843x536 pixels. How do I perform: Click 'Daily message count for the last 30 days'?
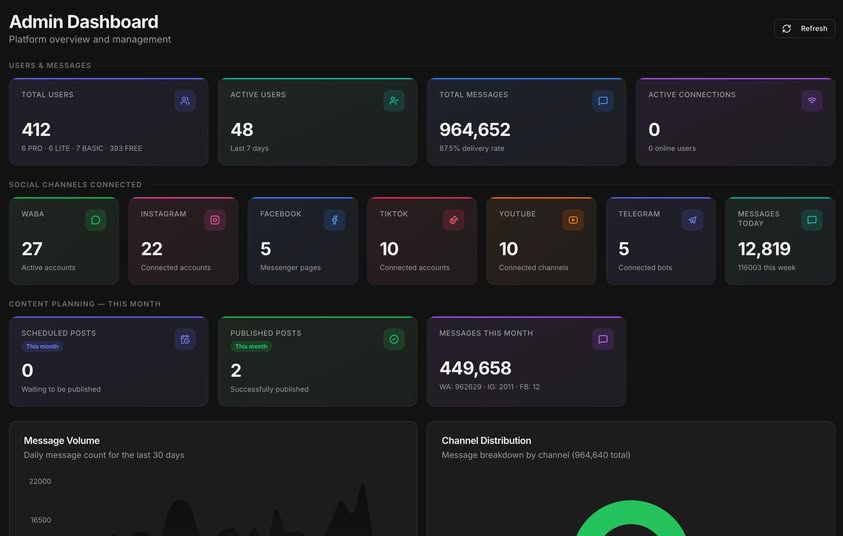point(104,455)
